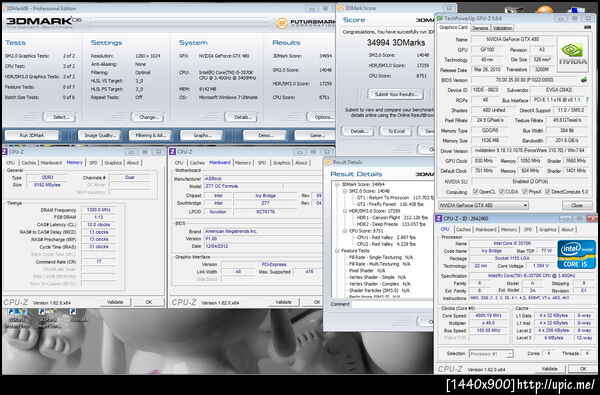Switch to Validation tab in GPU-Z
The height and width of the screenshot is (395, 600).
(x=502, y=28)
